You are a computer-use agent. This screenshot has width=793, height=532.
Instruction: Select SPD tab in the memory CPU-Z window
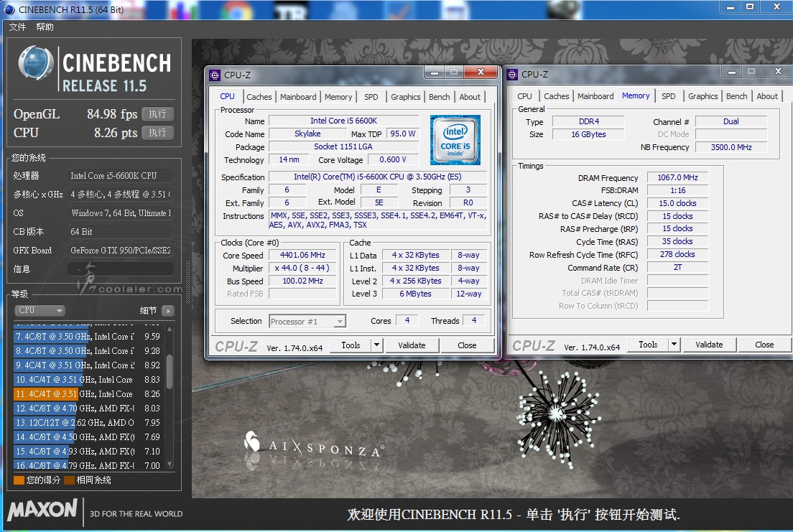(x=669, y=96)
